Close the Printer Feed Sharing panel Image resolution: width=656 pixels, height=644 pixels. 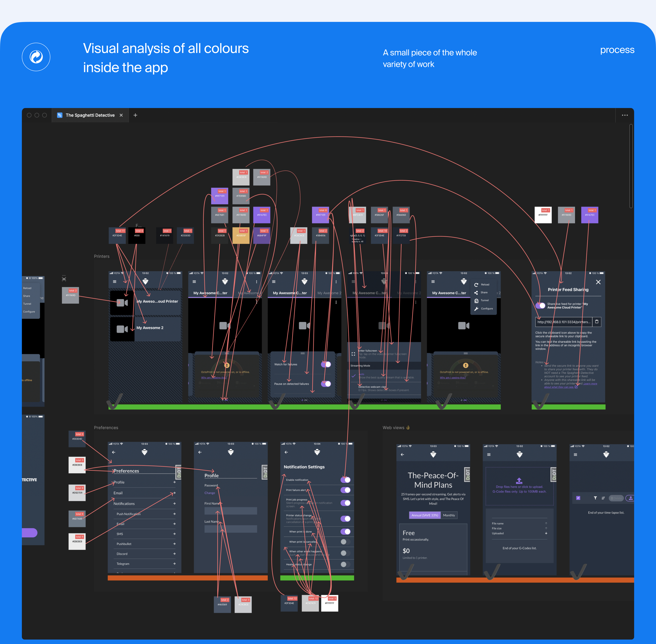598,282
